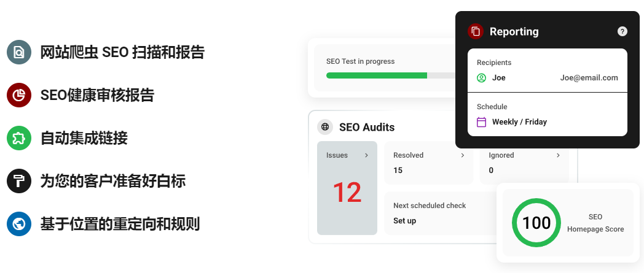Click the website crawler SEO scan icon
644x273 pixels.
click(19, 53)
